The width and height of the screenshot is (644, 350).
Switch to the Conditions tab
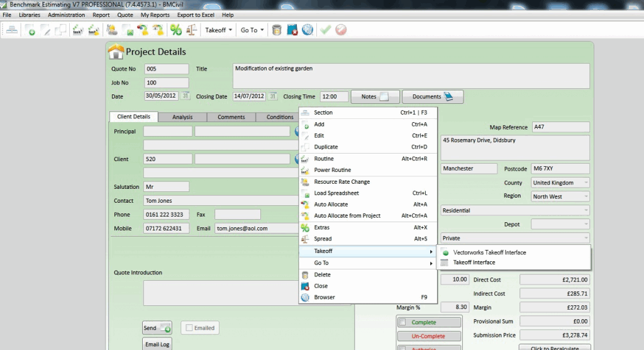[x=280, y=117]
